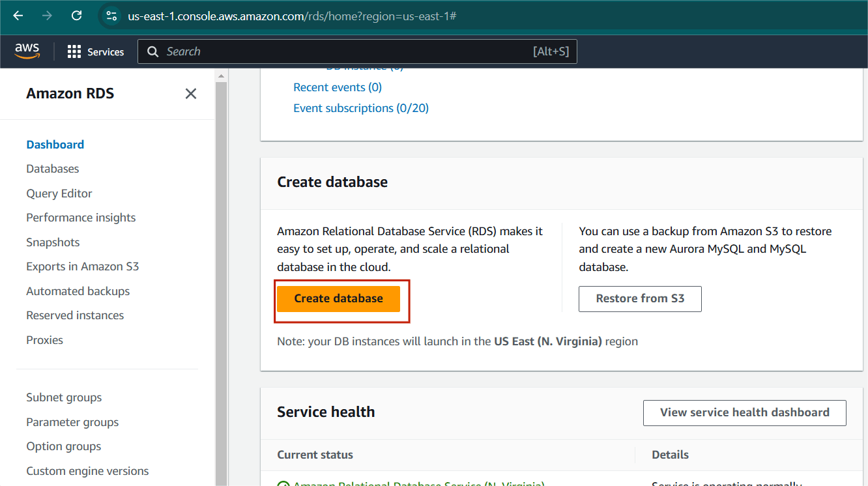Open the Services grid menu
868x486 pixels.
(x=96, y=51)
